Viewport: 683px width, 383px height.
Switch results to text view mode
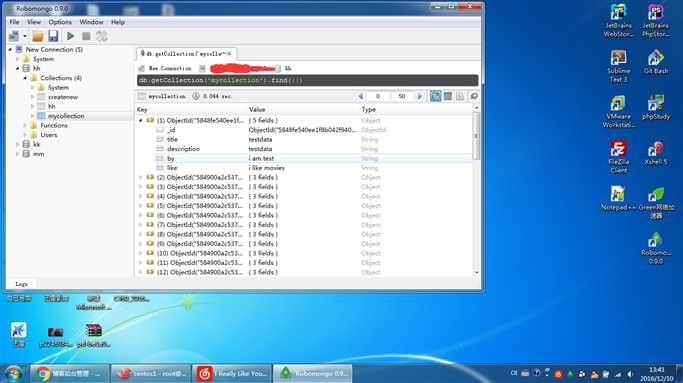[x=460, y=96]
